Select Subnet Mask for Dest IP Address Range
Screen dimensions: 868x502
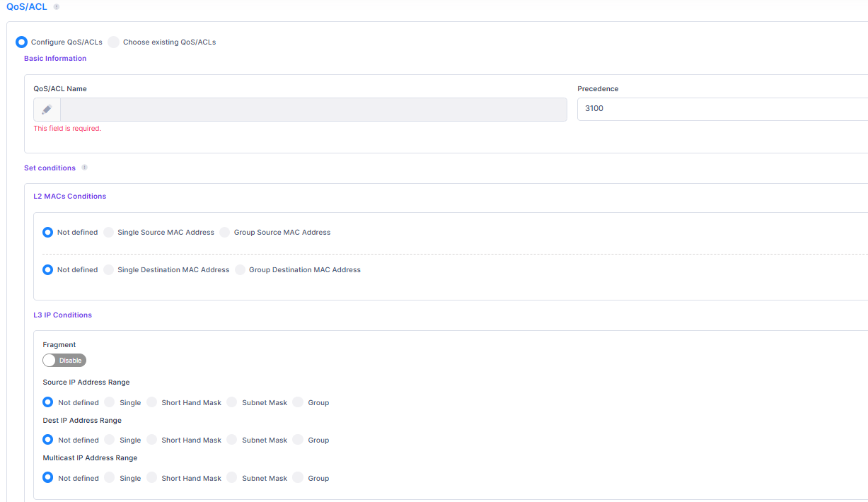coord(232,440)
